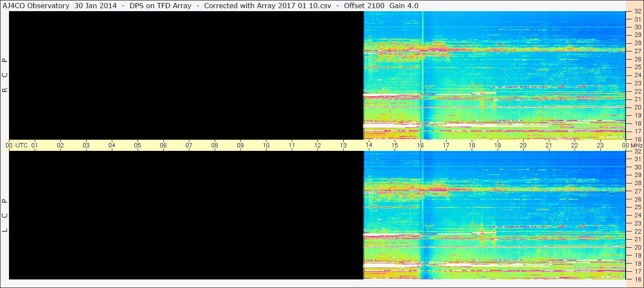This screenshot has width=644, height=288.
Task: Click the 23 hour tick on time axis
Action: (x=600, y=145)
